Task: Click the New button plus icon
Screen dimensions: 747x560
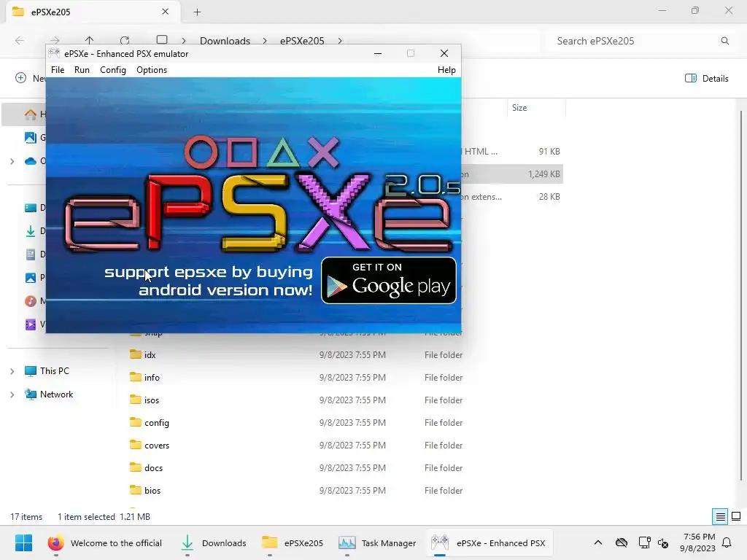Action: [x=20, y=78]
